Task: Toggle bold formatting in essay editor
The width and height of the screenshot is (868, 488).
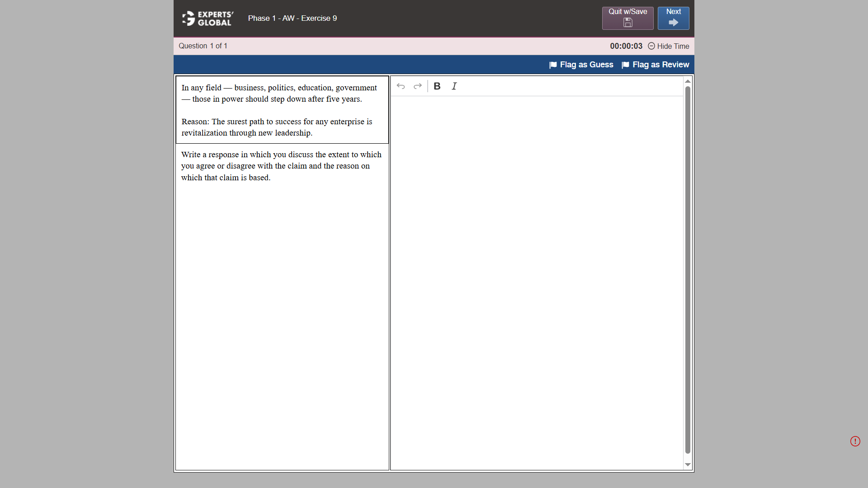Action: tap(437, 86)
